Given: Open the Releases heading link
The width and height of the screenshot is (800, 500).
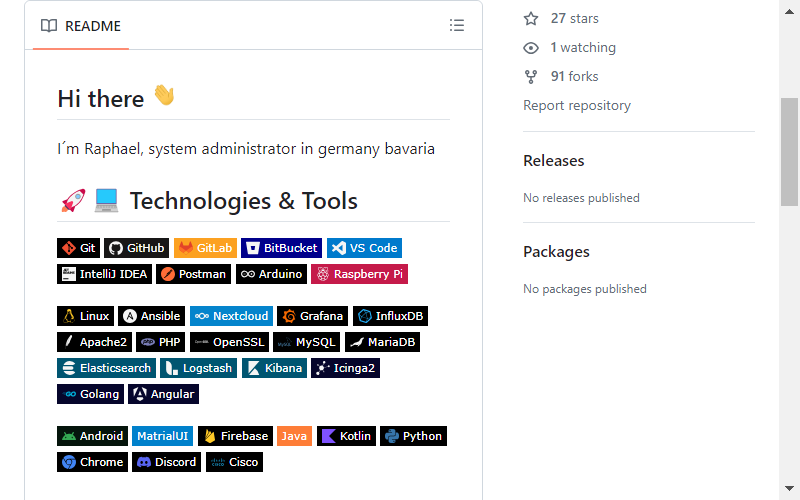Looking at the screenshot, I should [554, 161].
